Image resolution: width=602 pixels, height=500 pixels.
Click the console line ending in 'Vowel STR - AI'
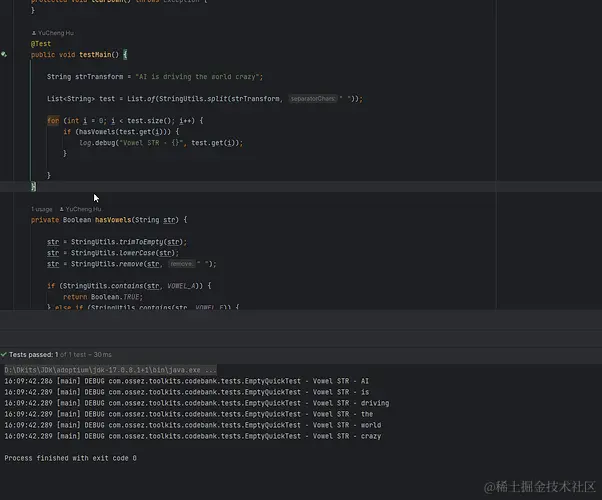187,381
